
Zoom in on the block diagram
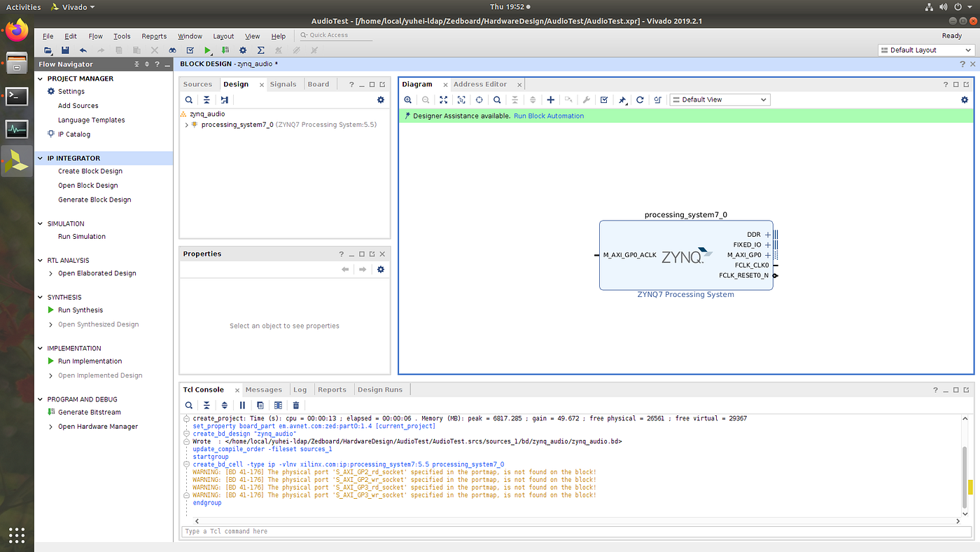coord(408,100)
